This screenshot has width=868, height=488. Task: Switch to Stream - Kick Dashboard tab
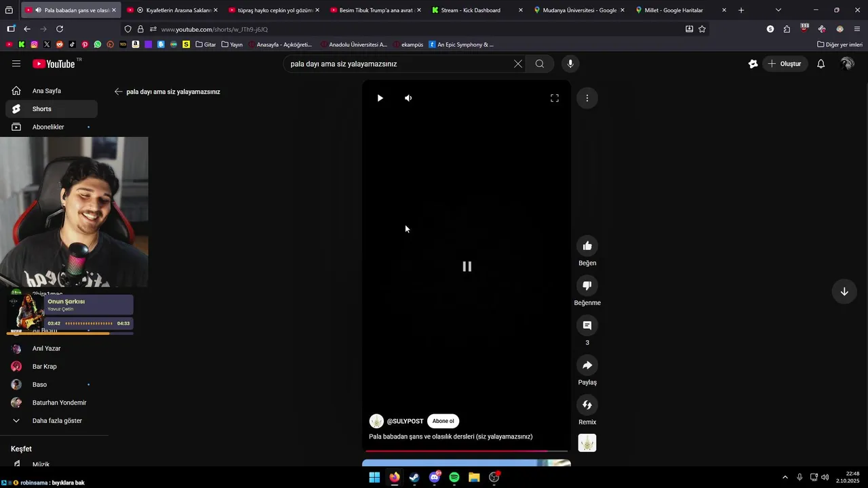coord(477,10)
